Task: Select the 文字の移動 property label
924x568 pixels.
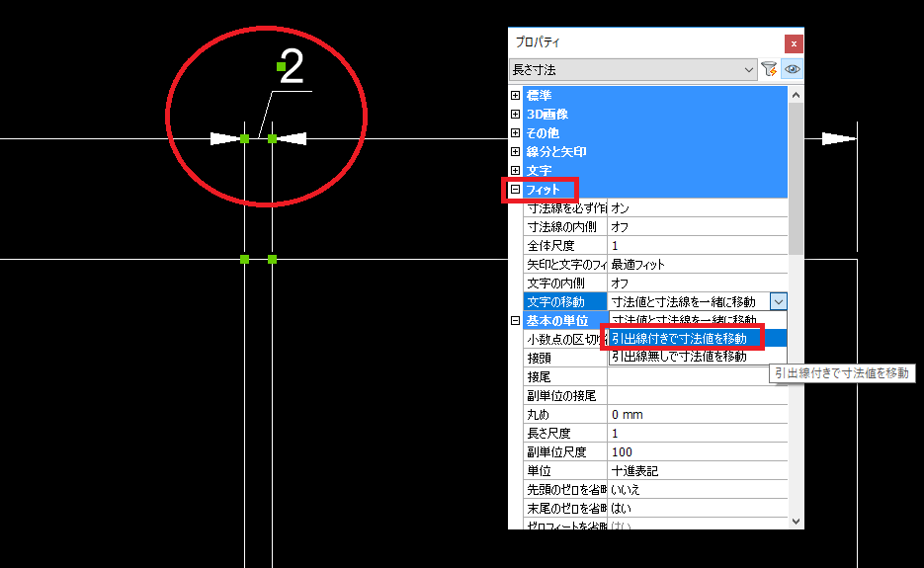Action: 565,301
